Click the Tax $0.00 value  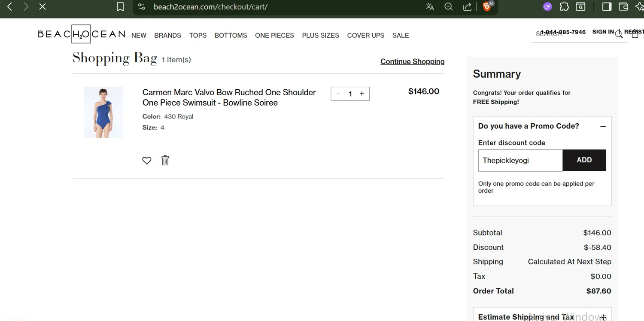click(x=601, y=276)
